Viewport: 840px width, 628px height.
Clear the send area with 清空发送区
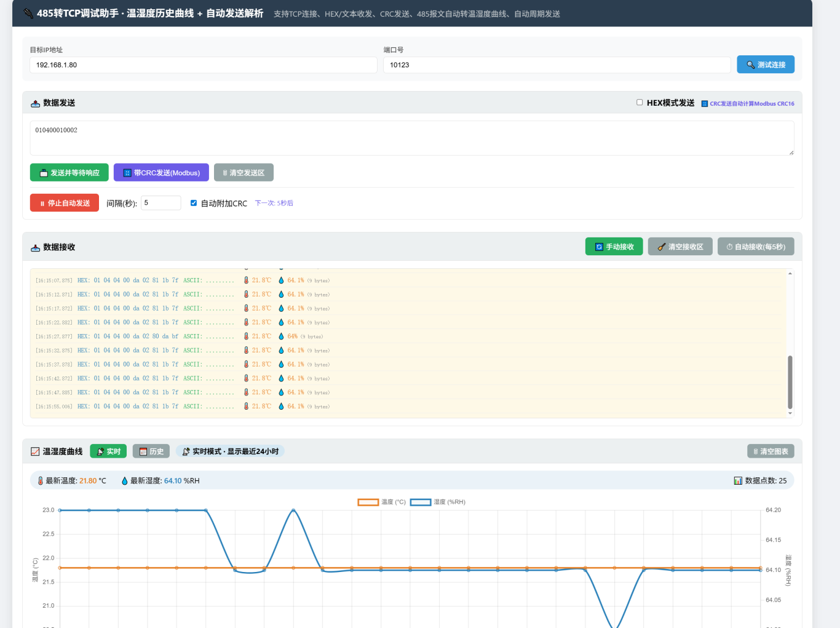coord(244,173)
